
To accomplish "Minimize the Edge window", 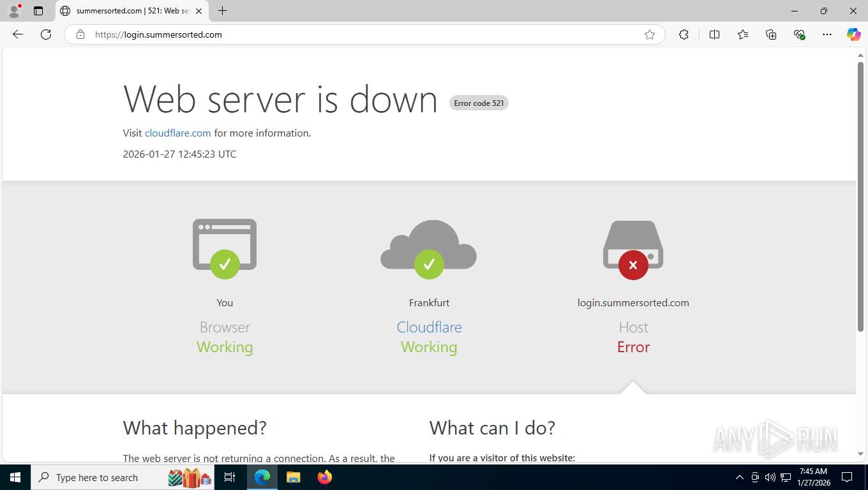I will pyautogui.click(x=795, y=11).
